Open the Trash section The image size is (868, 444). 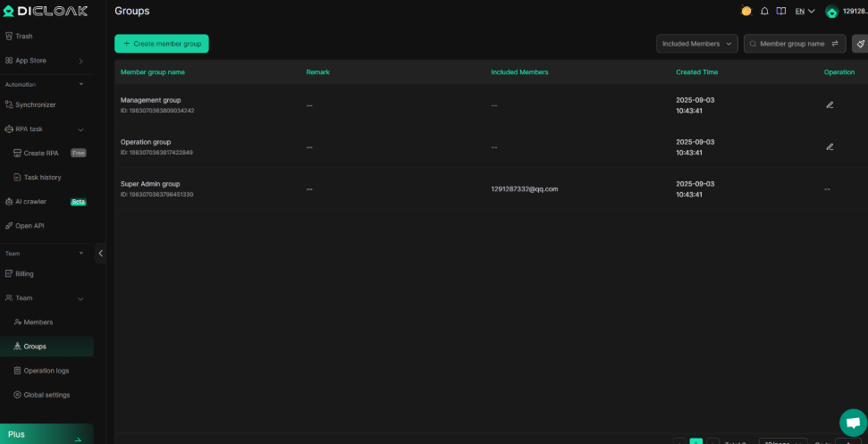tap(24, 36)
